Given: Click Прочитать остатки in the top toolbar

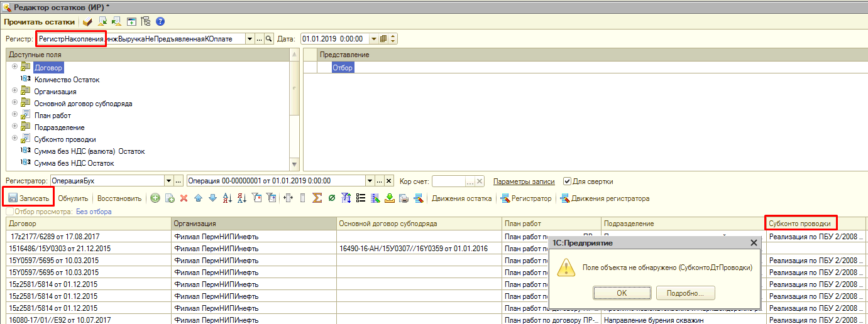Looking at the screenshot, I should point(39,21).
